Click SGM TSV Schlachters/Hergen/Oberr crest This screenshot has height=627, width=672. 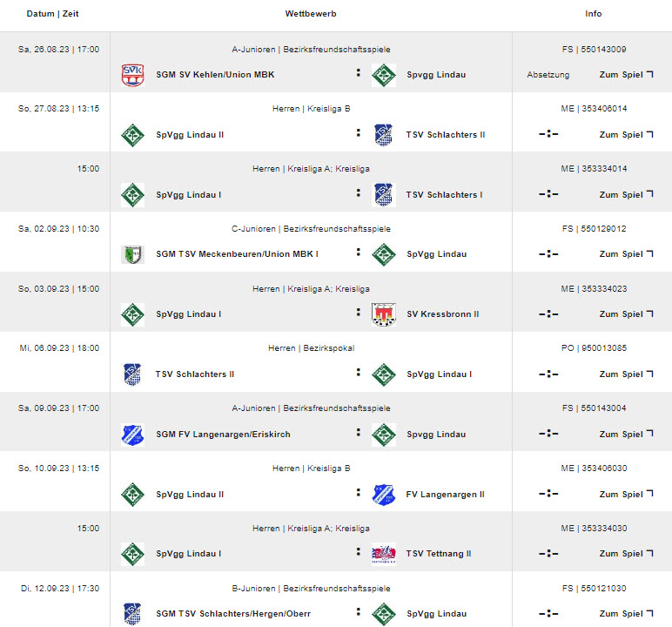point(133,614)
